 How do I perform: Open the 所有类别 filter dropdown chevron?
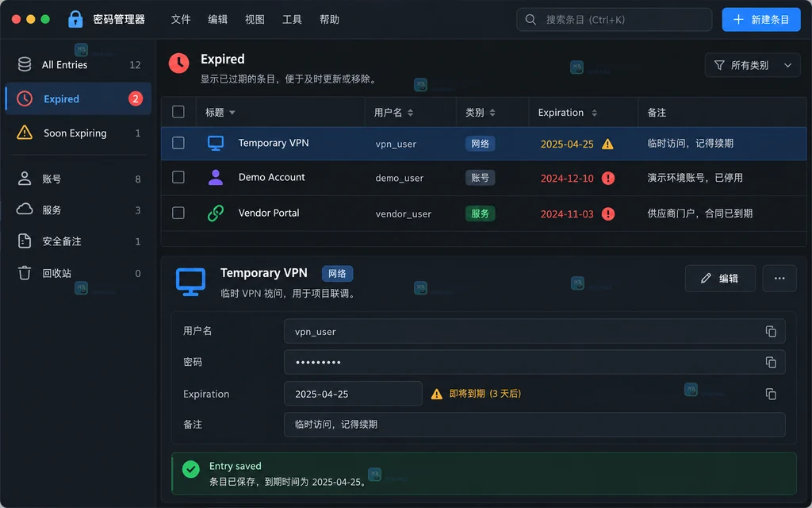[787, 65]
